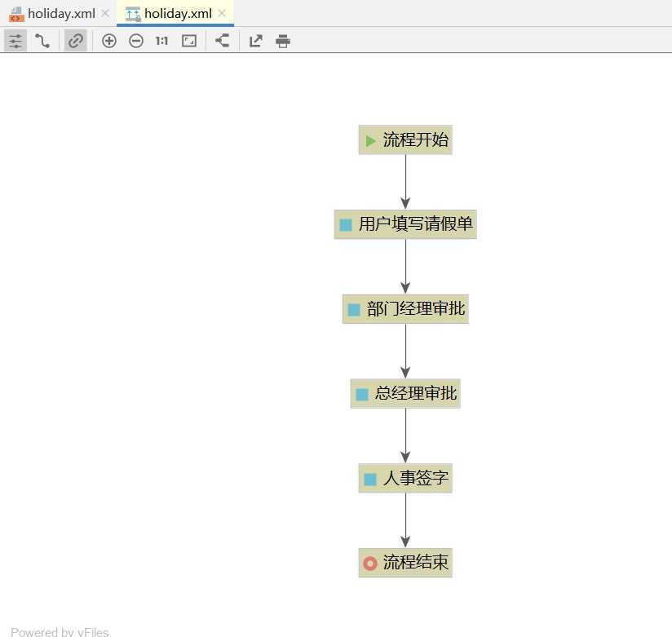Select the 流程结束 end node
This screenshot has height=637, width=672.
coord(405,563)
